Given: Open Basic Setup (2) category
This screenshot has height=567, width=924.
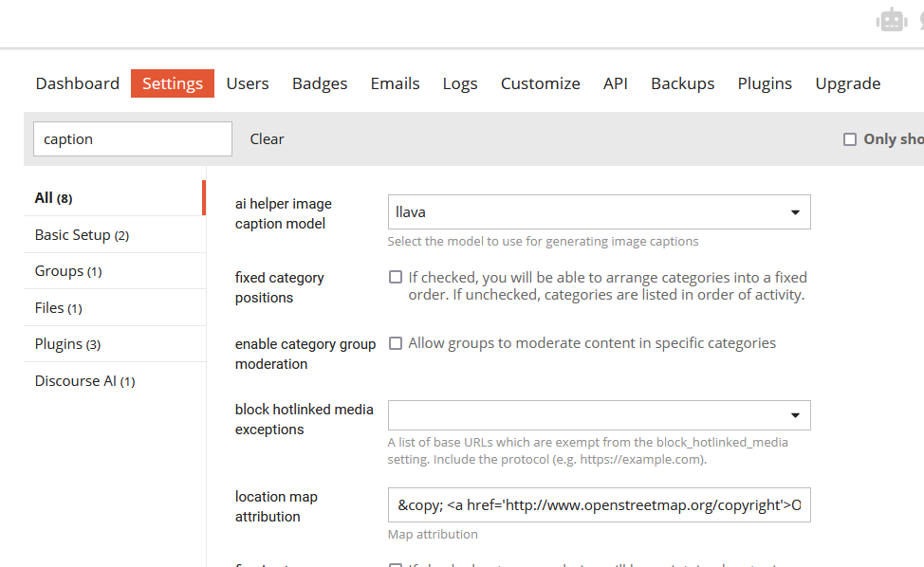Looking at the screenshot, I should (x=115, y=235).
